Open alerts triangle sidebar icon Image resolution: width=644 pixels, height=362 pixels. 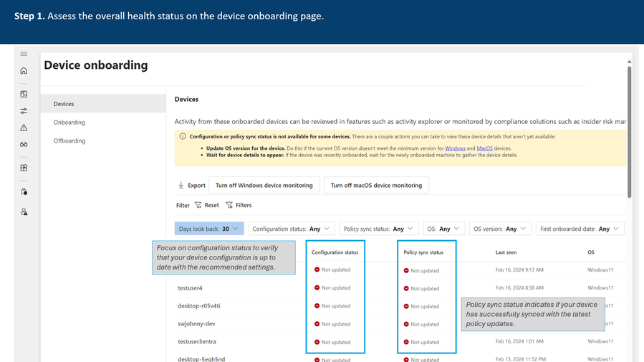coord(24,128)
